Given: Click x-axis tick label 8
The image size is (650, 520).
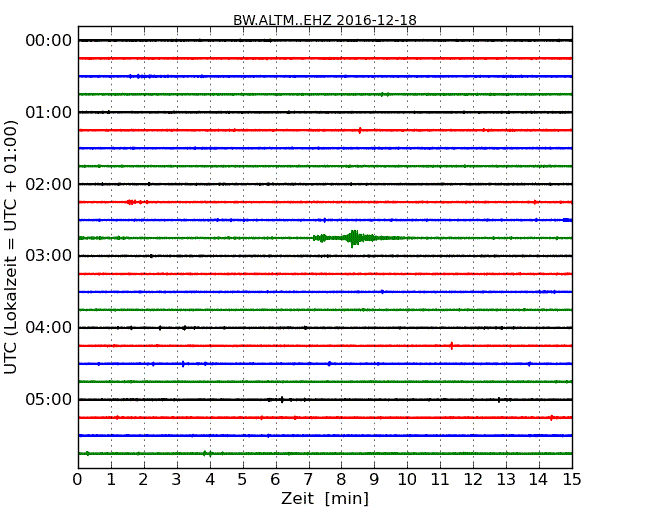Looking at the screenshot, I should coord(341,479).
